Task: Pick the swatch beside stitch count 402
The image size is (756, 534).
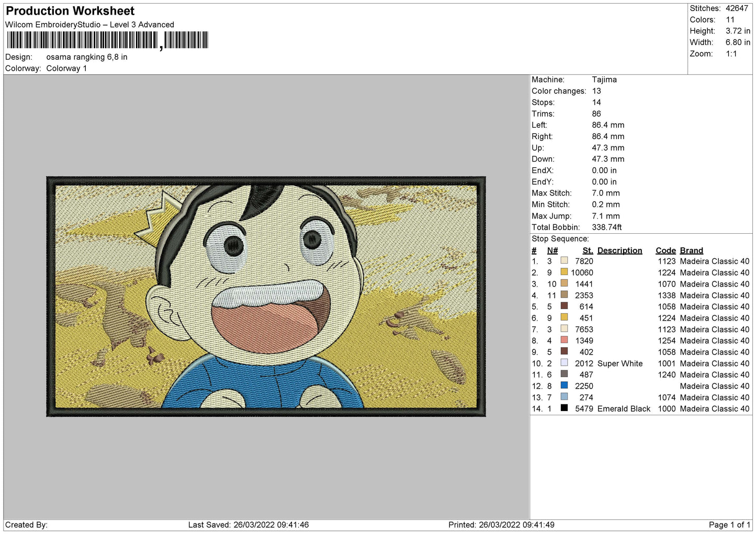Action: tap(564, 351)
